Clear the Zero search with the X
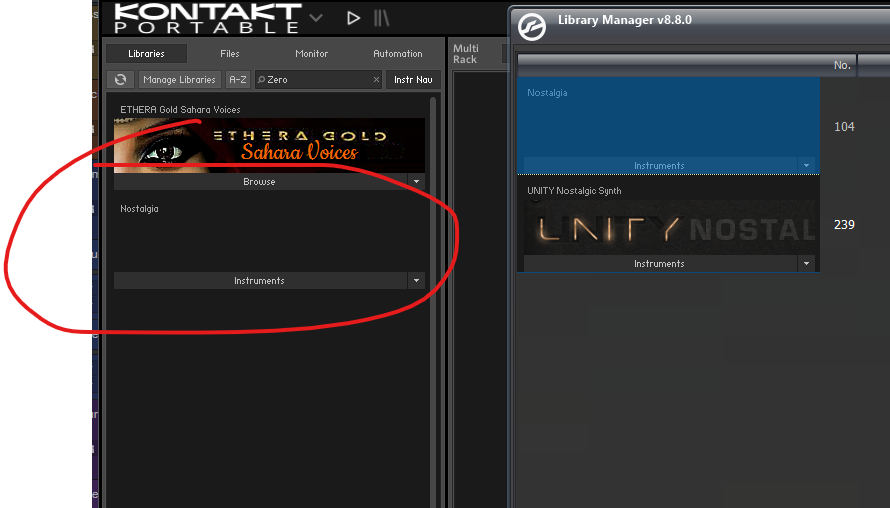This screenshot has width=890, height=508. (376, 79)
